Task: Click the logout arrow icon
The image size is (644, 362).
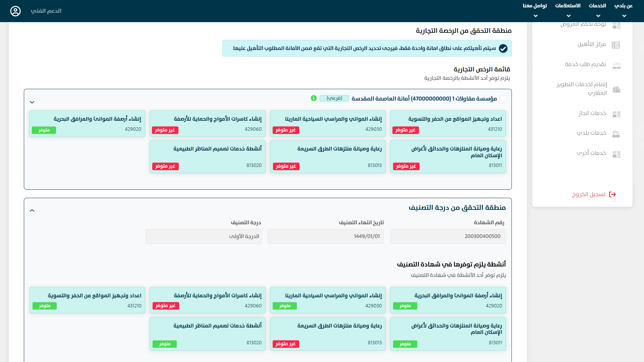Action: pos(612,194)
